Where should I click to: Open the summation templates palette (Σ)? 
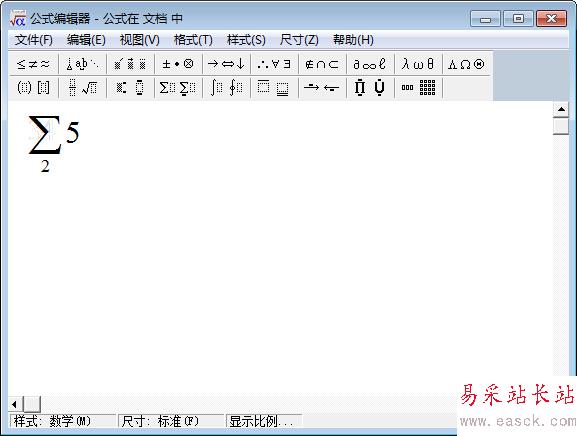point(178,88)
